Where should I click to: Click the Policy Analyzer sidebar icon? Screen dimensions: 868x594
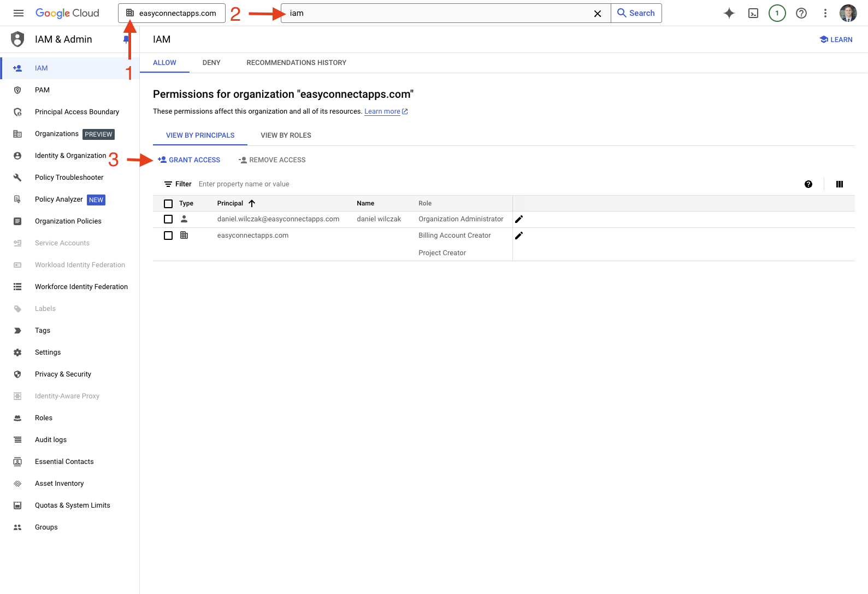pos(17,199)
